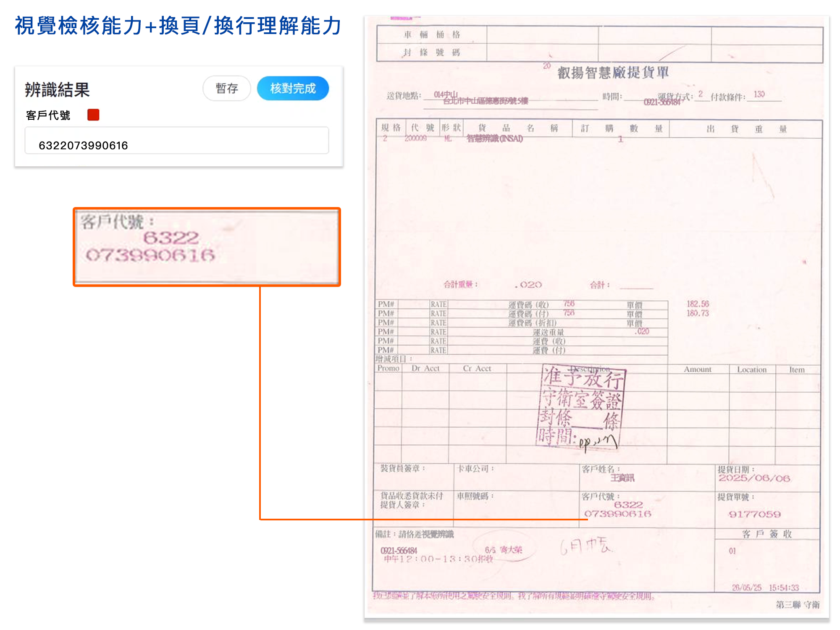Viewport: 840px width, 630px height.
Task: Click the 送貨地點 address text
Action: [485, 101]
